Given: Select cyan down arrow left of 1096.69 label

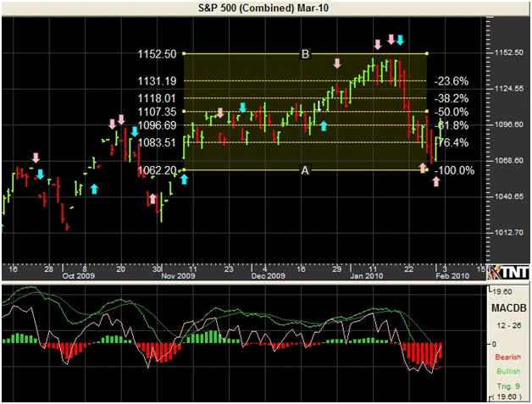Looking at the screenshot, I should [135, 131].
